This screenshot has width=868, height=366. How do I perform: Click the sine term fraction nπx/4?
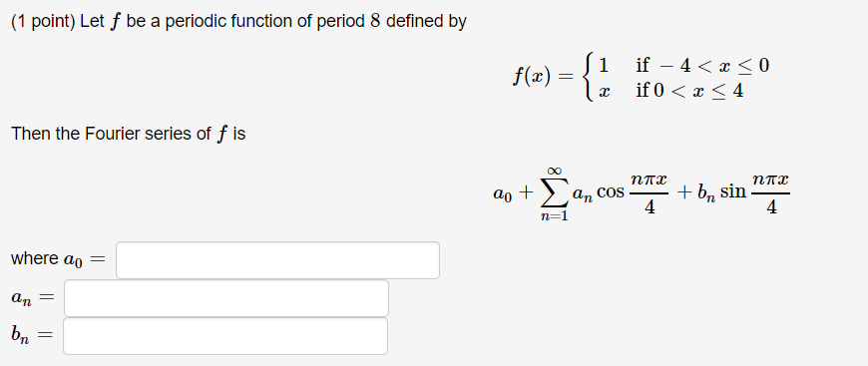[771, 193]
